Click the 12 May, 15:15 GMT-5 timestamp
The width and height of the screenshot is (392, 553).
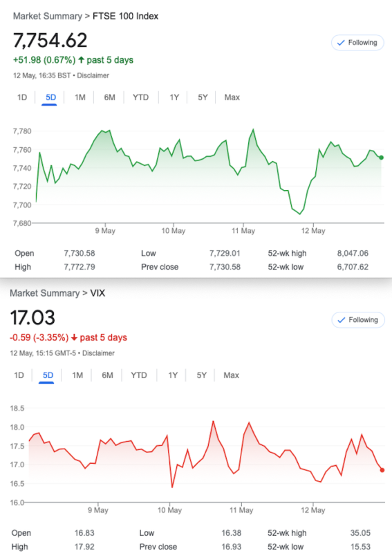pos(43,353)
